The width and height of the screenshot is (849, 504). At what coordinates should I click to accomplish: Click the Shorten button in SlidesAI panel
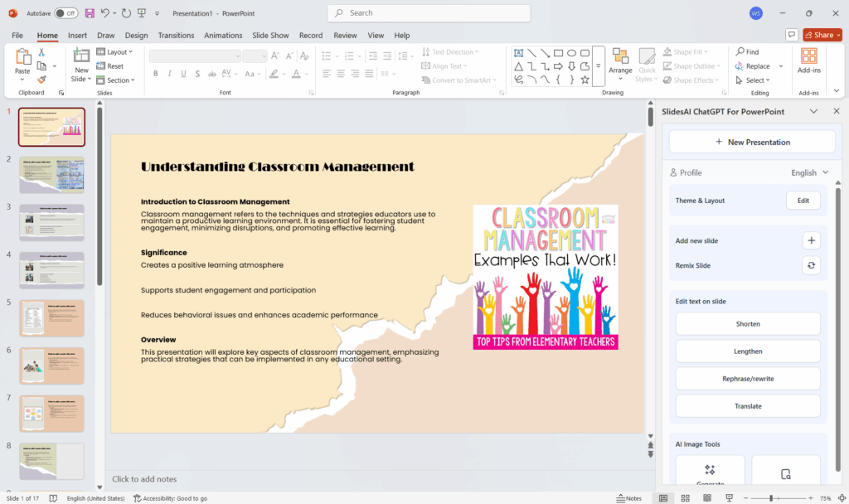coord(747,323)
